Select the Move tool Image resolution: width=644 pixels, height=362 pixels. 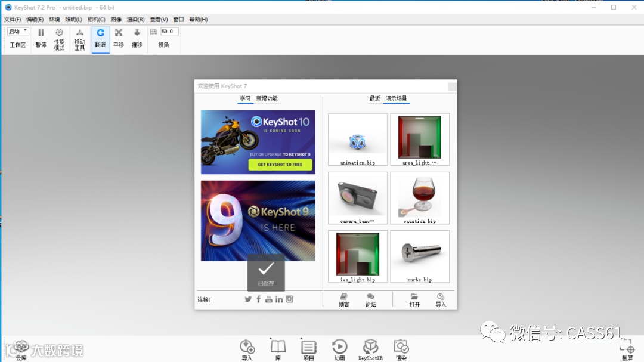80,39
